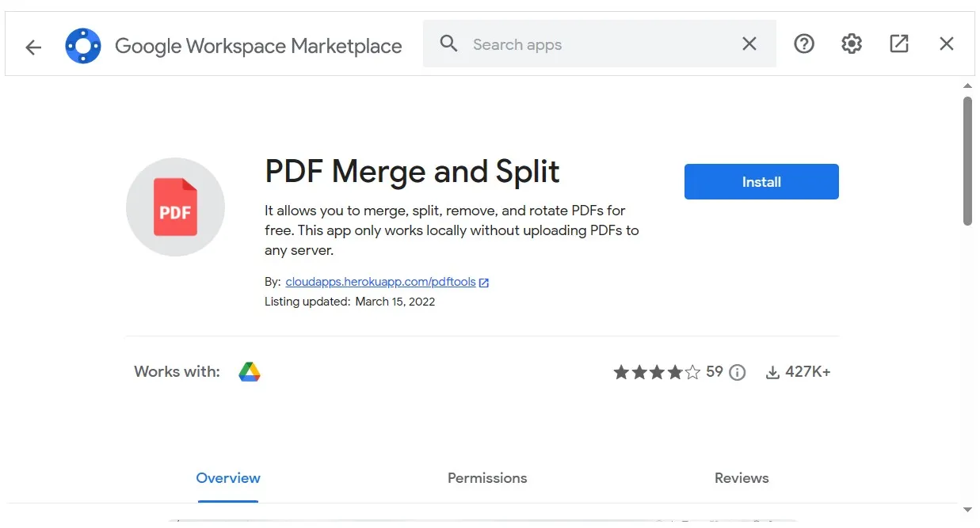Click the scrollbar down arrow
Viewport: 980px width, 528px height.
(x=967, y=510)
